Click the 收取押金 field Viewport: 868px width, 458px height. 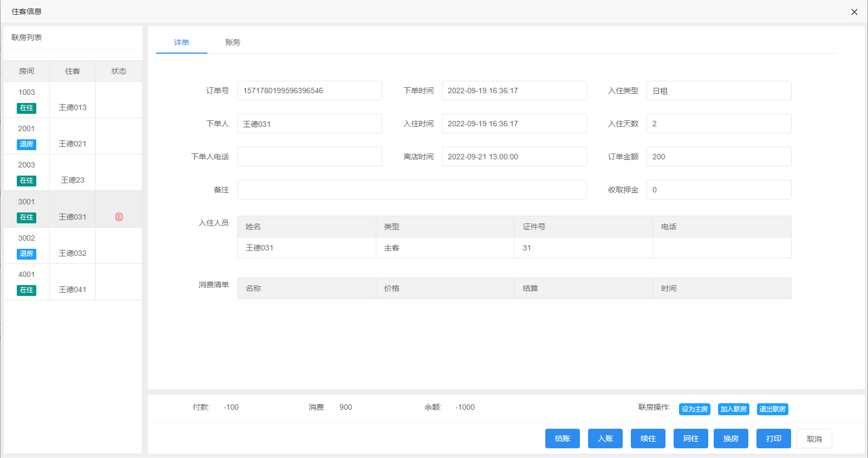point(719,190)
